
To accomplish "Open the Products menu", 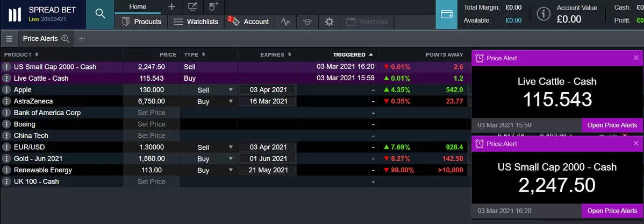I will tap(142, 22).
